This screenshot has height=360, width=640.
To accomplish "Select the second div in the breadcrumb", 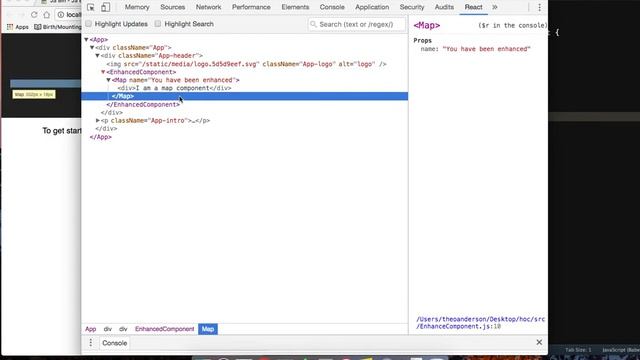I will (x=123, y=329).
